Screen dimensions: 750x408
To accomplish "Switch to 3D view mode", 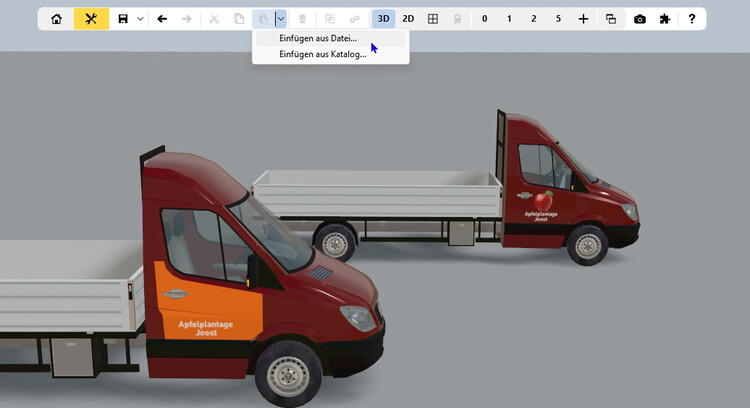I will 383,19.
